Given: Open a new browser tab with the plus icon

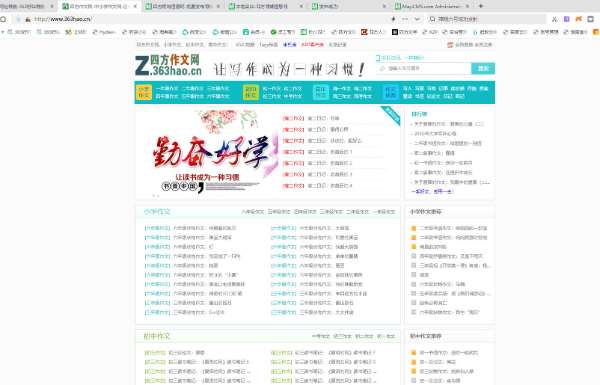Looking at the screenshot, I should pos(481,6).
